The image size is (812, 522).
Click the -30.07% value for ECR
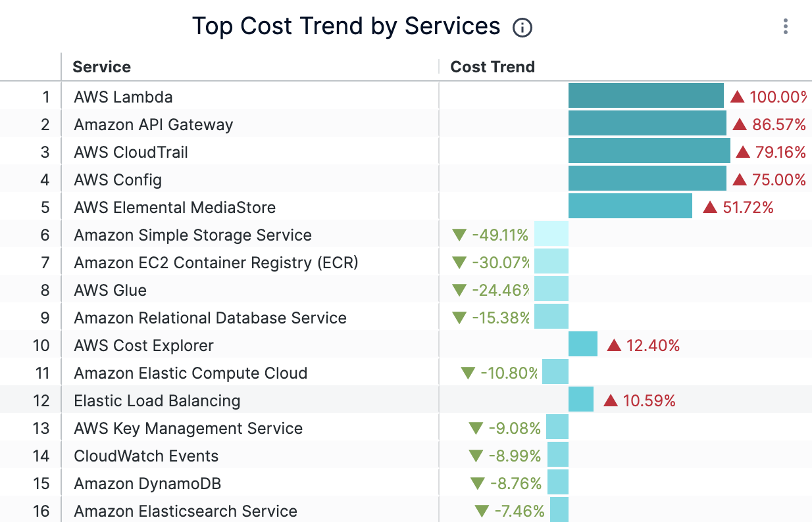[501, 263]
